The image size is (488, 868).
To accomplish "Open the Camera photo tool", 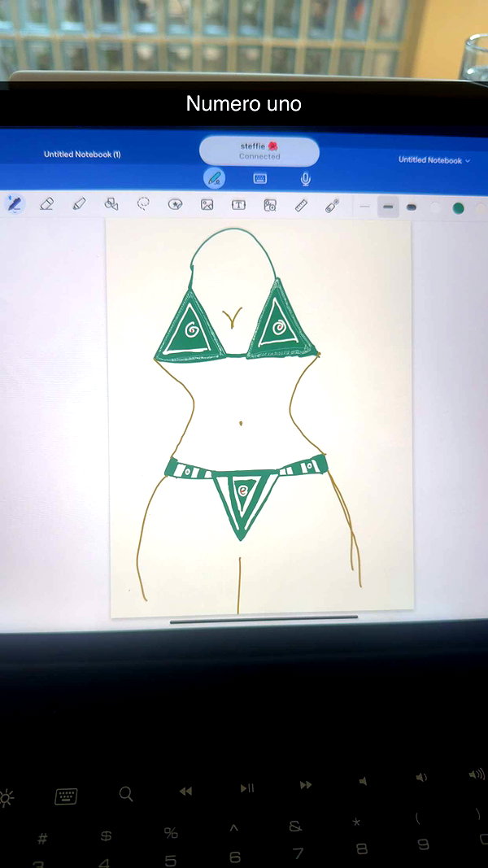I will coord(270,205).
